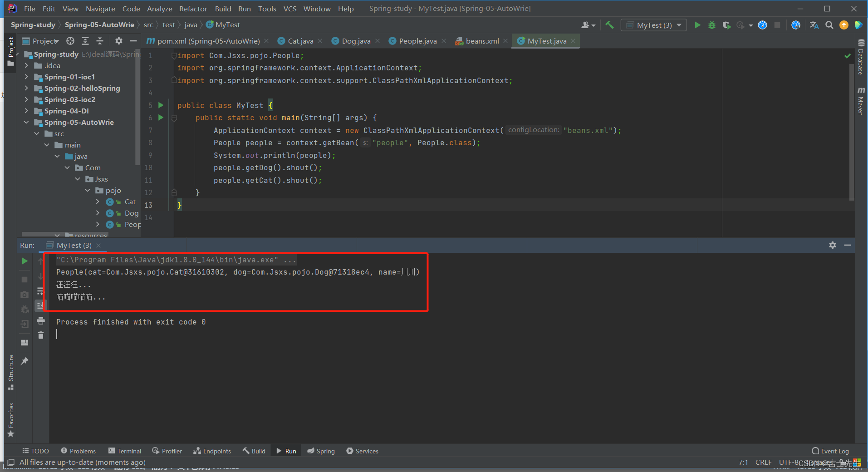The image size is (868, 472).
Task: Locate file with Select Opened File icon
Action: [x=70, y=41]
